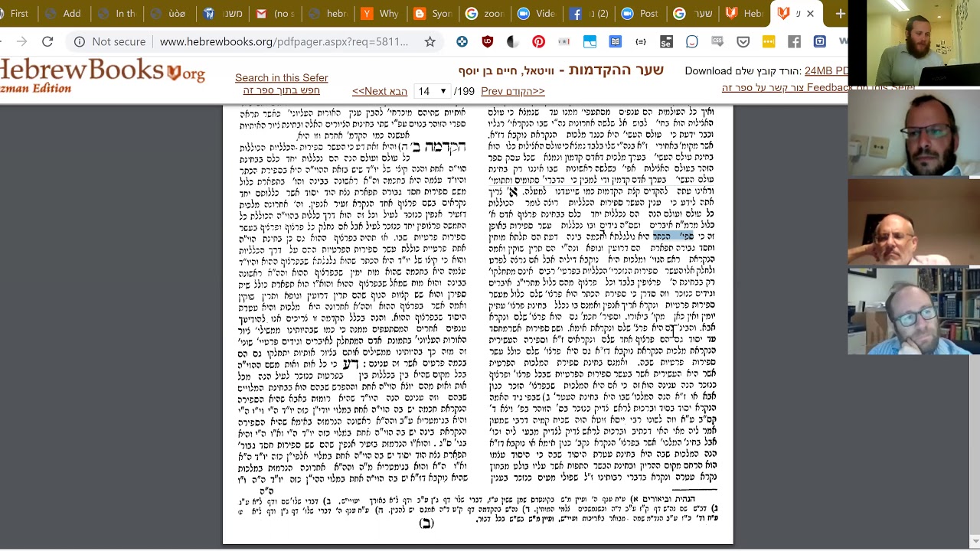
Task: Select second video participant with glasses
Action: (x=913, y=132)
